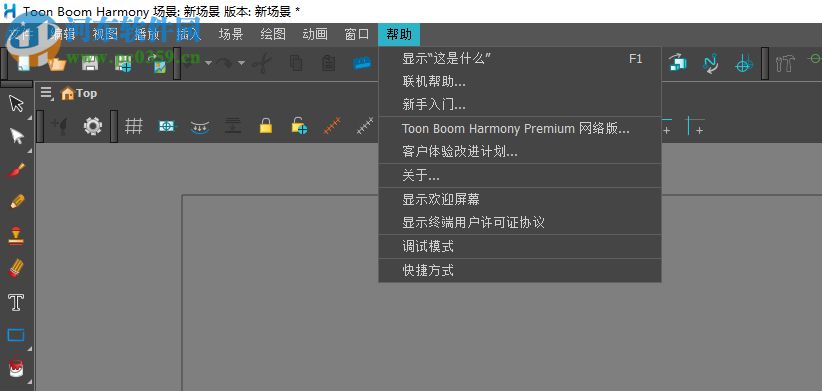Select the Paint bucket tool
The height and width of the screenshot is (391, 822).
coord(16,368)
